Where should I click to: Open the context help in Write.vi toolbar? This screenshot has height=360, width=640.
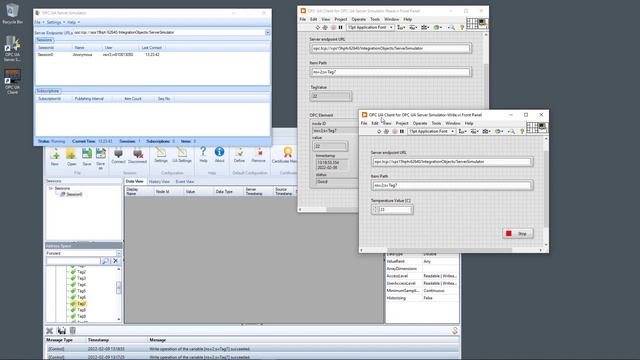pyautogui.click(x=522, y=131)
